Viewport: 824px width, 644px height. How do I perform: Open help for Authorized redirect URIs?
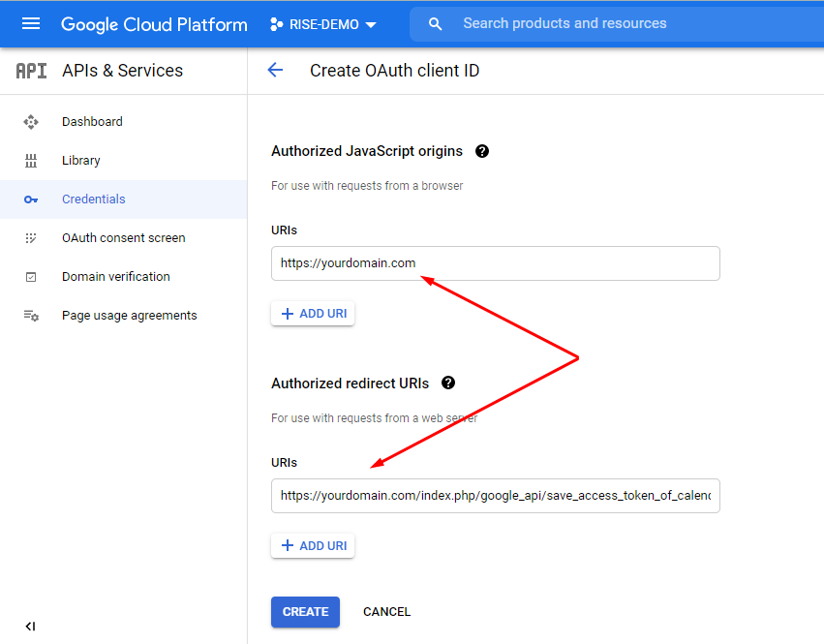pyautogui.click(x=447, y=383)
